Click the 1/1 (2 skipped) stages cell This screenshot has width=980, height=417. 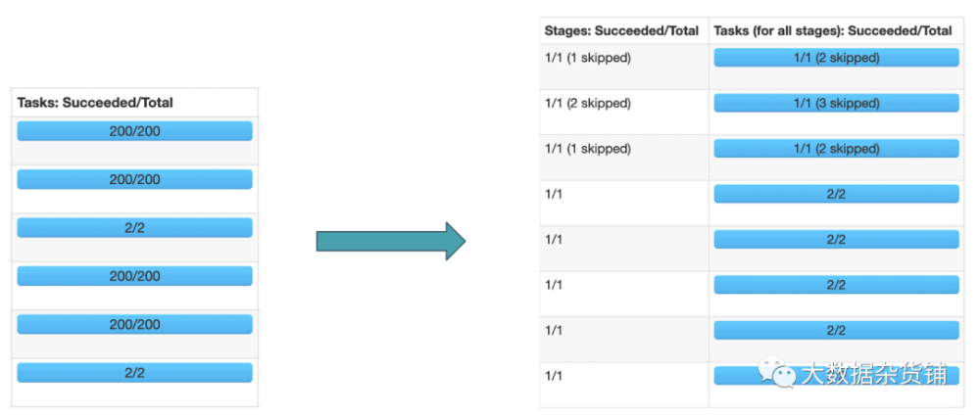587,104
